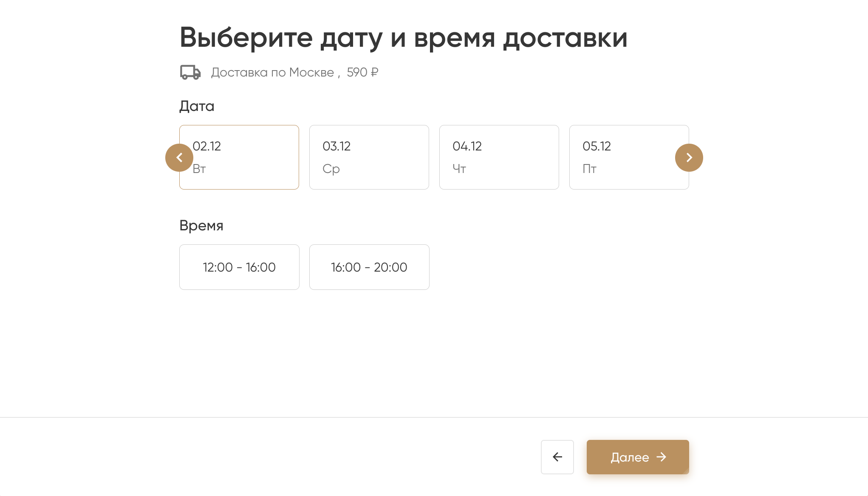Image resolution: width=868 pixels, height=496 pixels.
Task: Click the arrow inside the Далее button
Action: click(661, 457)
